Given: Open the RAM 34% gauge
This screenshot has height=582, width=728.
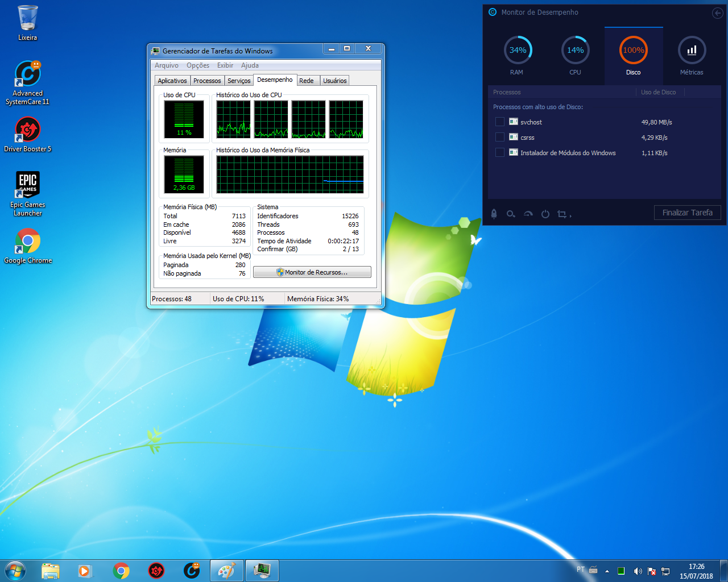Looking at the screenshot, I should tap(518, 51).
